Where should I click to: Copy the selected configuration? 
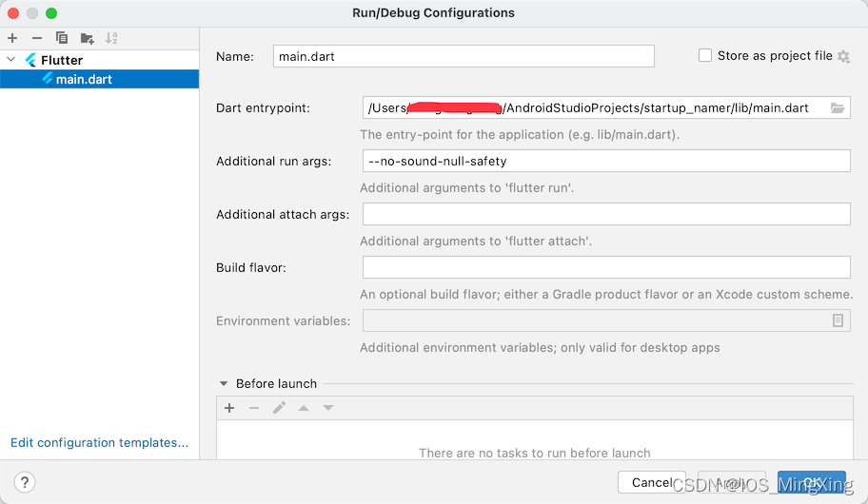pos(62,38)
